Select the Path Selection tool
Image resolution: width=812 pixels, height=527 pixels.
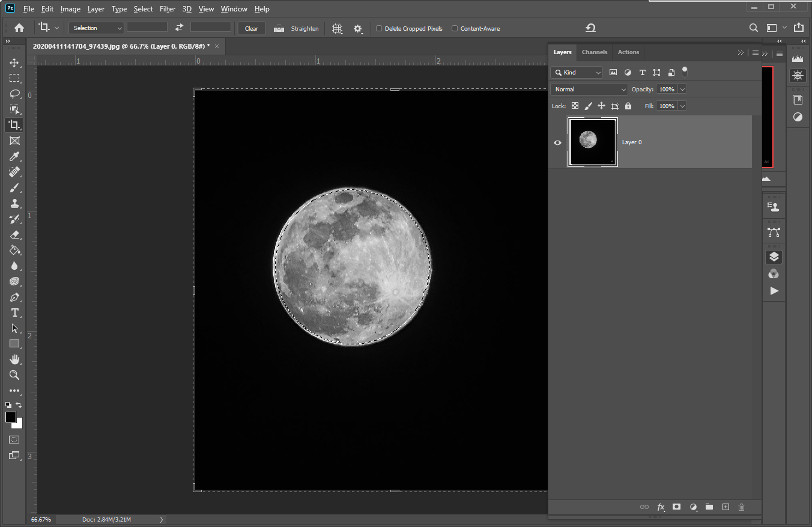click(14, 328)
